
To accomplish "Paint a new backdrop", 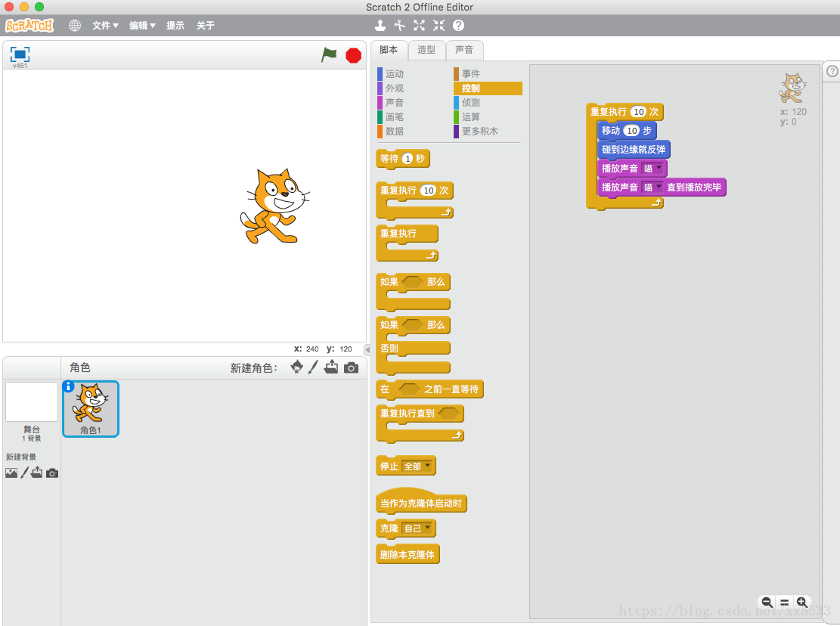I will coord(24,473).
